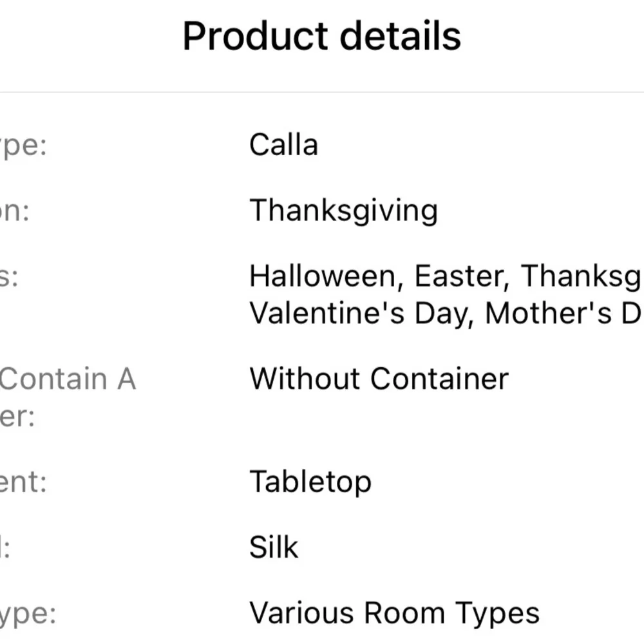Viewport: 644px width, 644px height.
Task: Click the Silk material value
Action: [274, 547]
